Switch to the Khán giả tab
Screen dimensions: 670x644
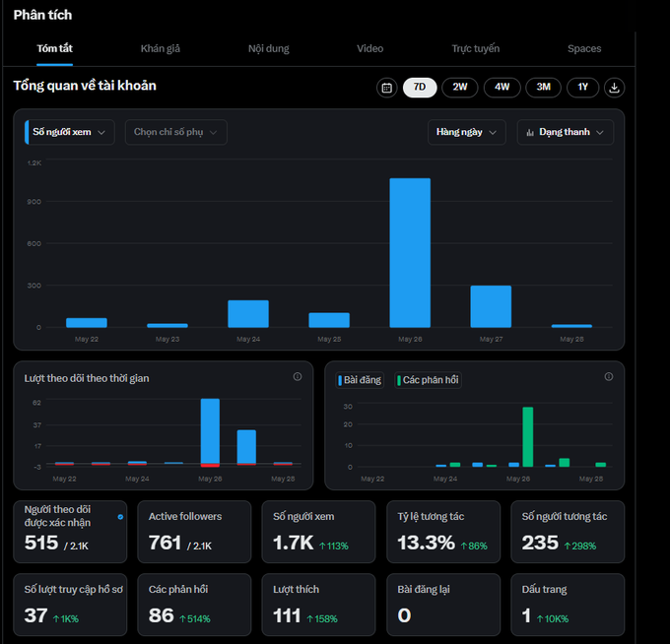point(161,48)
